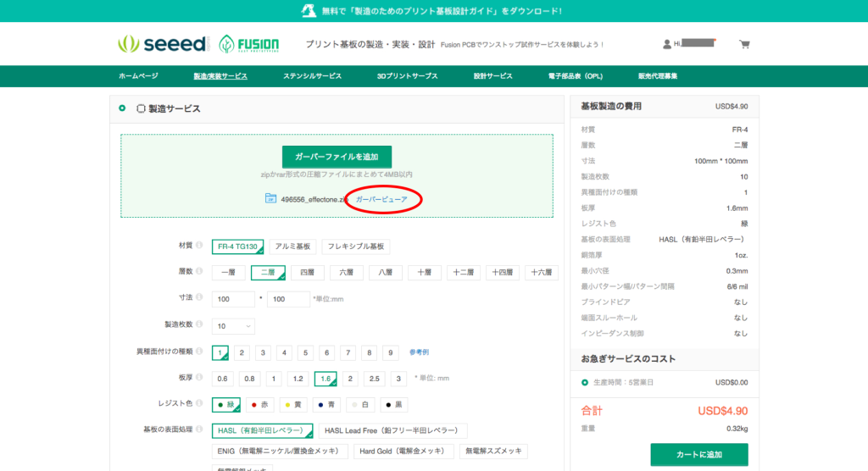
Task: Select the 生産時間 6営業日 radio option
Action: pyautogui.click(x=585, y=382)
